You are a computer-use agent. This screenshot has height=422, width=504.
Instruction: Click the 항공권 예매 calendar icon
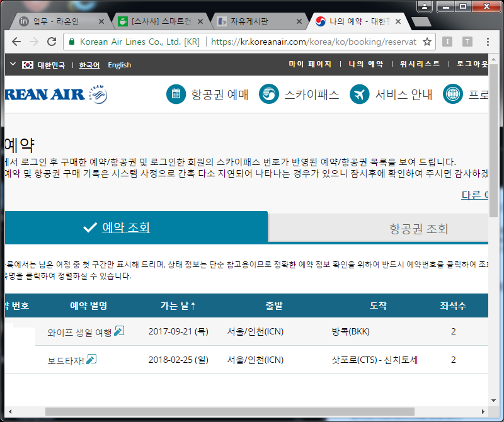[176, 94]
